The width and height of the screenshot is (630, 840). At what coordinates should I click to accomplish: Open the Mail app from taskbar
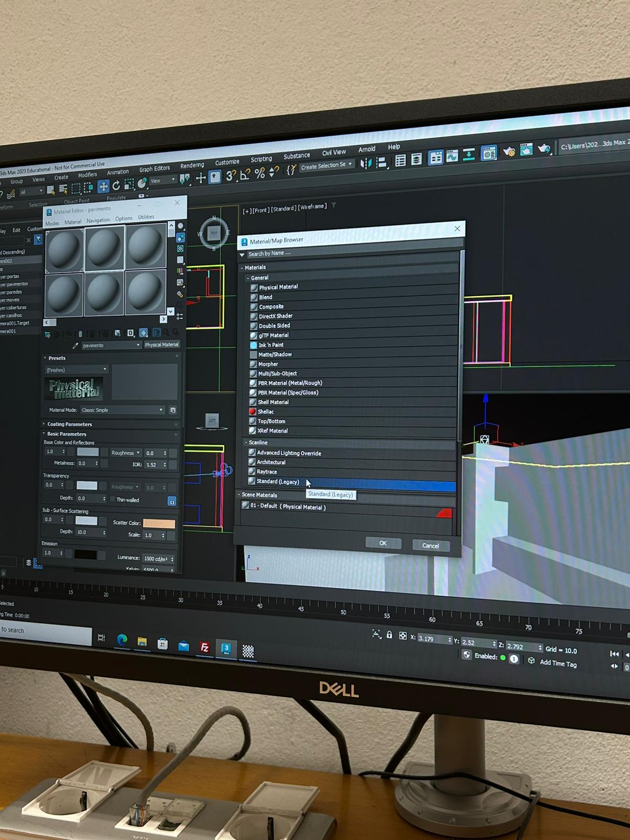point(183,646)
